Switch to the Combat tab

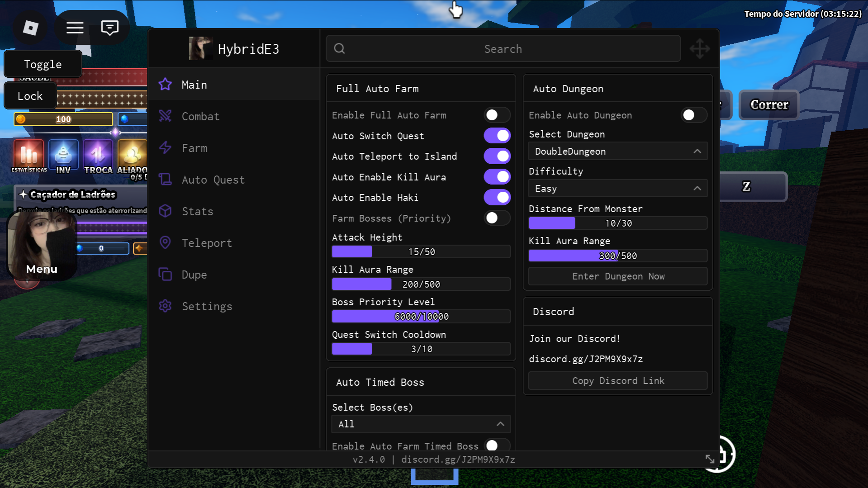pyautogui.click(x=200, y=117)
